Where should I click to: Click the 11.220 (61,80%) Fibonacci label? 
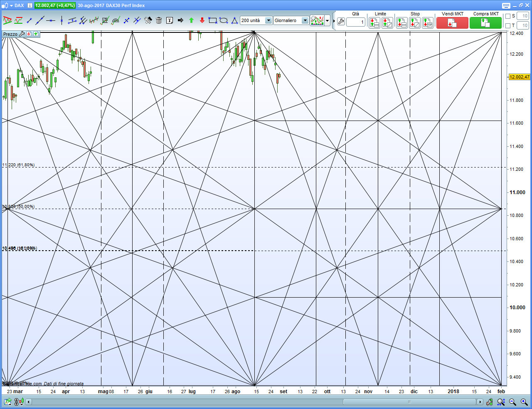pos(18,165)
